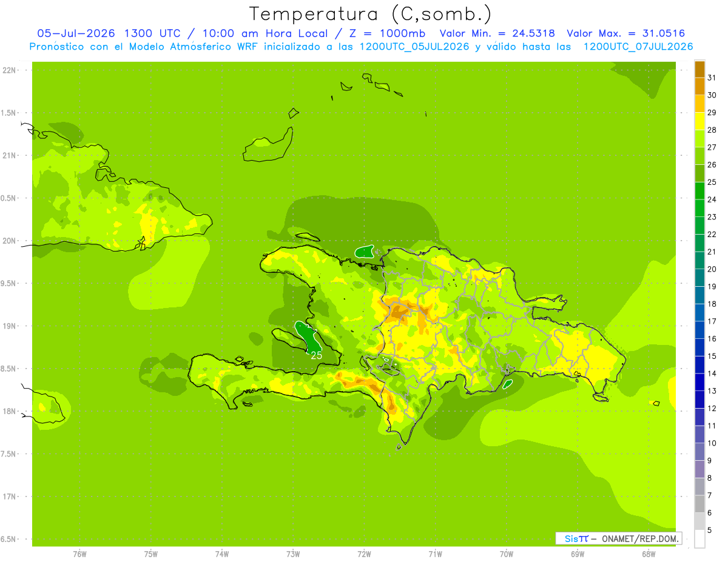Choose the legend band between 26 and 27
The width and height of the screenshot is (728, 562).
[x=699, y=156]
